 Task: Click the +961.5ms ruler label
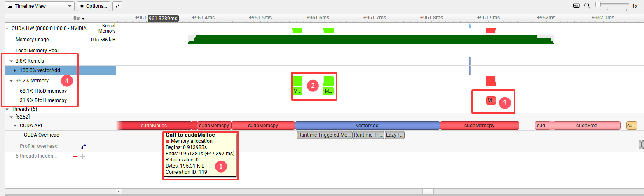pyautogui.click(x=260, y=18)
